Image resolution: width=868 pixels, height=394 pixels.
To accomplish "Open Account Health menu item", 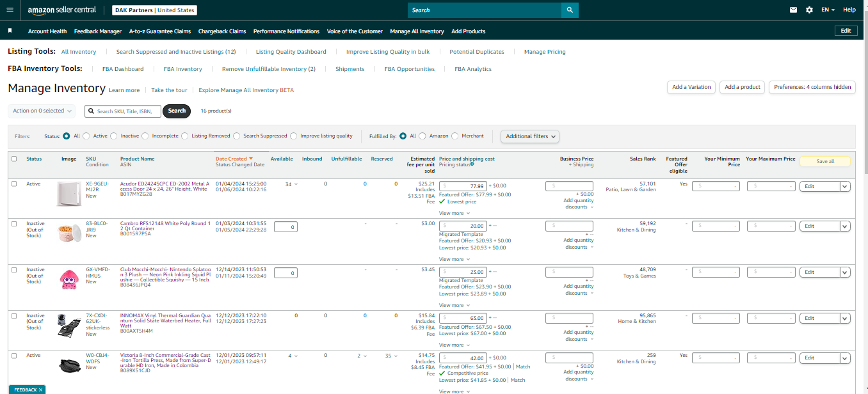I will pyautogui.click(x=47, y=31).
